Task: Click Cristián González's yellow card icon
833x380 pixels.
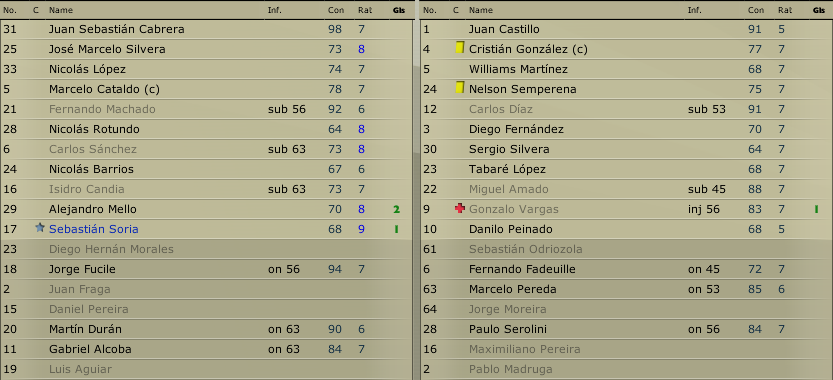Action: point(460,48)
